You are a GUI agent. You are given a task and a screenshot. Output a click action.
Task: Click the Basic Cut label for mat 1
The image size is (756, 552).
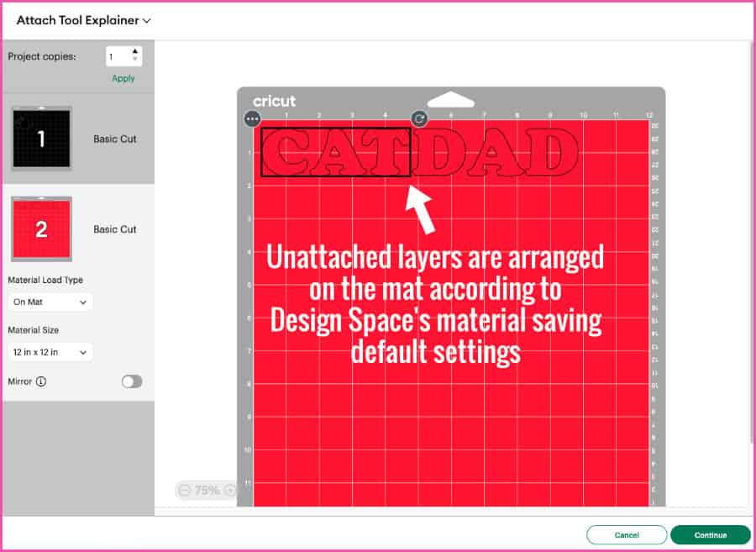click(x=115, y=139)
